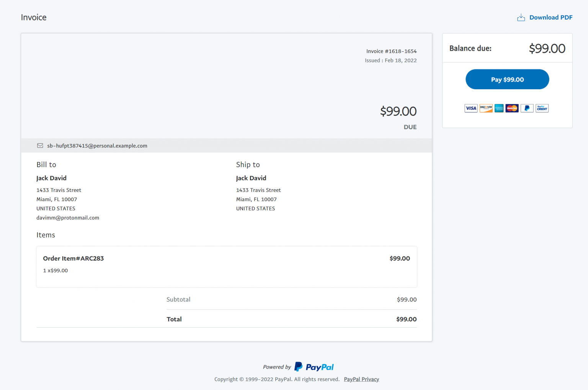Viewport: 588px width, 390px height.
Task: Click the Bill to heading
Action: 46,165
